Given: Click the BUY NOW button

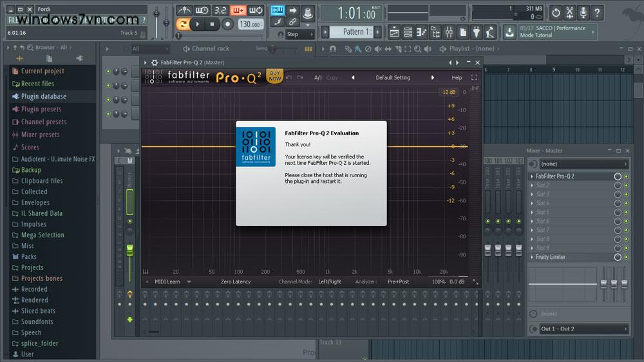Looking at the screenshot, I should [275, 76].
